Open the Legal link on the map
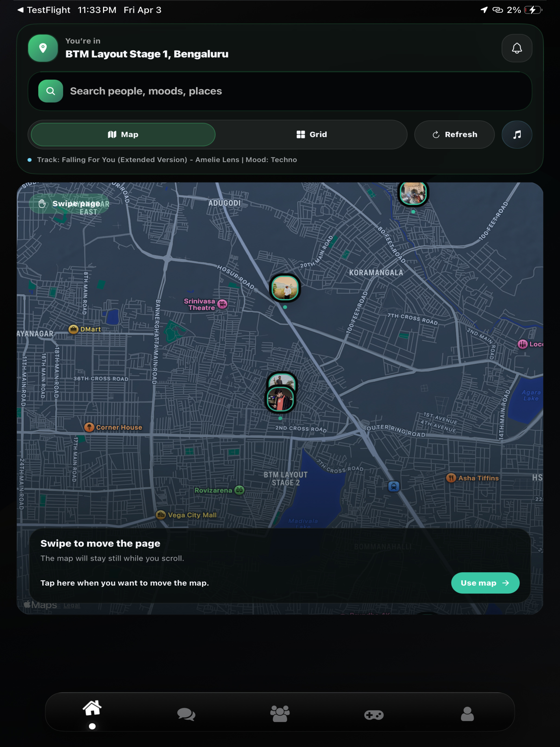The image size is (560, 747). (72, 605)
